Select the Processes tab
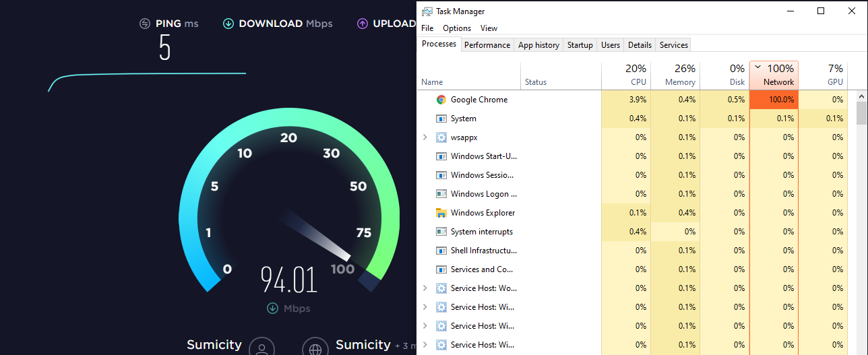Screen dimensions: 868x355 439,44
